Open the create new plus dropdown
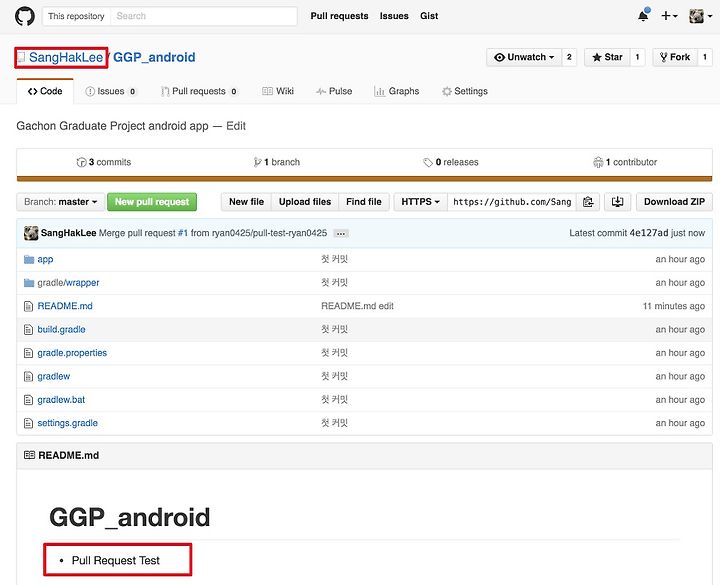The width and height of the screenshot is (720, 585). pyautogui.click(x=669, y=16)
